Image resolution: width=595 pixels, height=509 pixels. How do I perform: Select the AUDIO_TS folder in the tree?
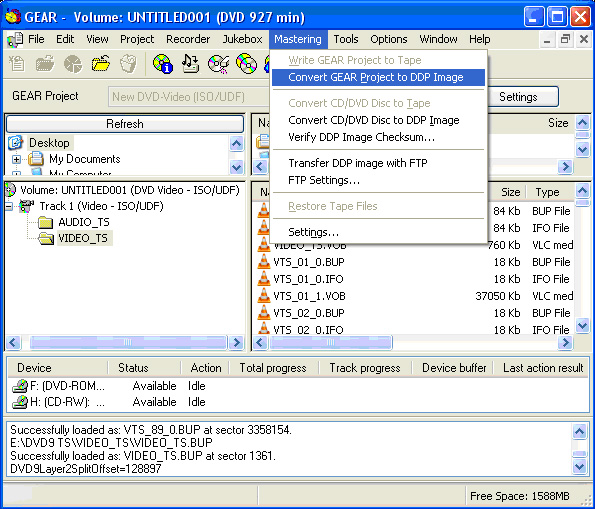coord(84,222)
